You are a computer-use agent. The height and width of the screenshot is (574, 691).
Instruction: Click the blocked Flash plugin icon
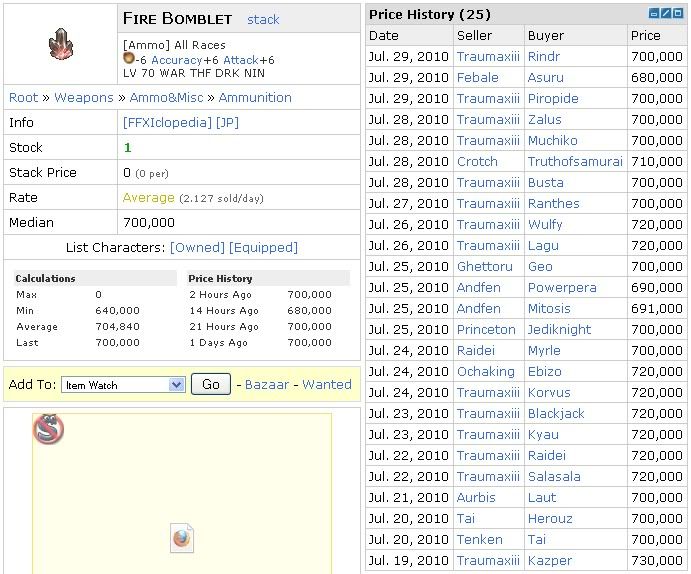(48, 429)
